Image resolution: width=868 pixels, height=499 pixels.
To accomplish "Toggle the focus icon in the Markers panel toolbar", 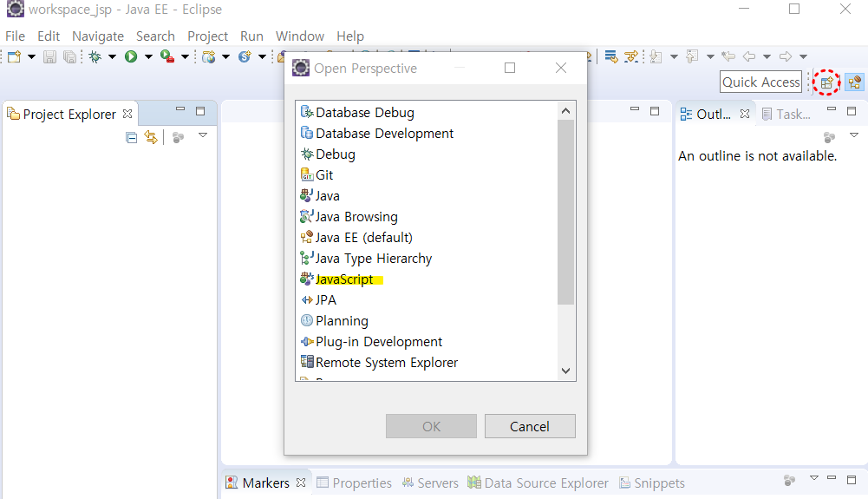I will pos(790,480).
